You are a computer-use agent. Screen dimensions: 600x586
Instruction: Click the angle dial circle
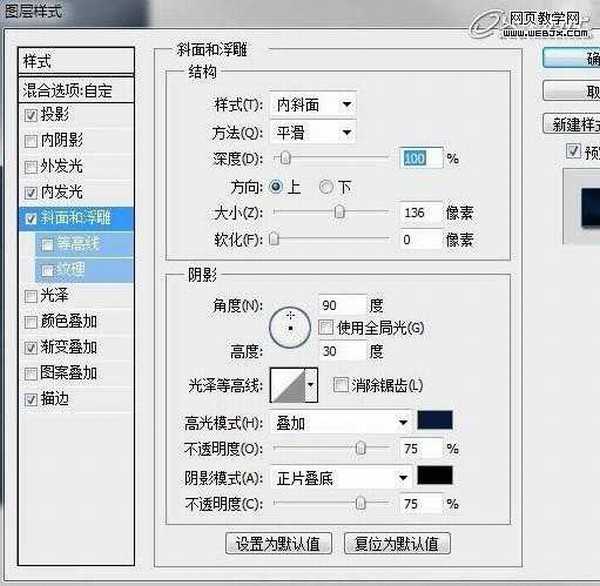click(290, 325)
